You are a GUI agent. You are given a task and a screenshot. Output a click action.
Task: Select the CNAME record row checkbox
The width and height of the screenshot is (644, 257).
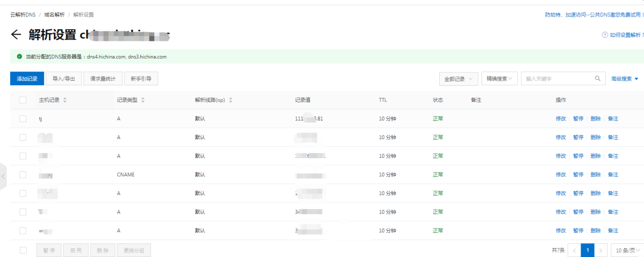pyautogui.click(x=23, y=175)
